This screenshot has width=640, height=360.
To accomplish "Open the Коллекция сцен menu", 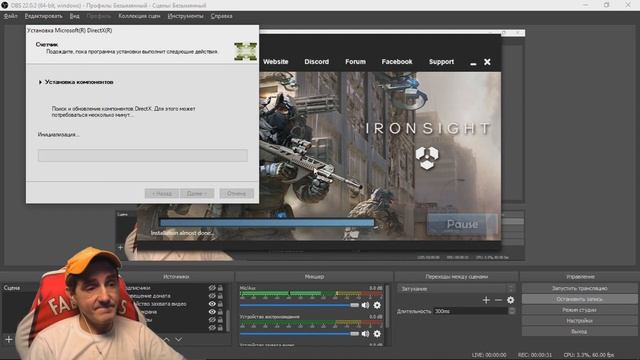I will [139, 16].
